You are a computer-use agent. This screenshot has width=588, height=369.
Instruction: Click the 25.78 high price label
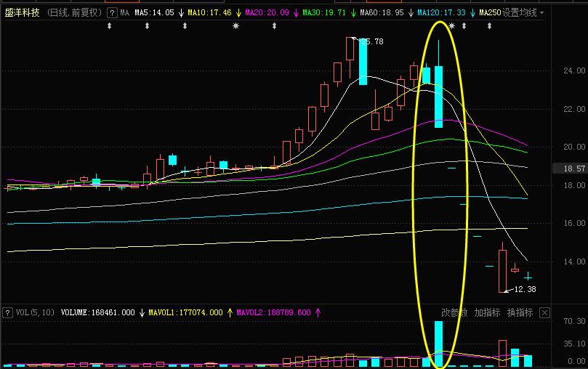tap(371, 41)
